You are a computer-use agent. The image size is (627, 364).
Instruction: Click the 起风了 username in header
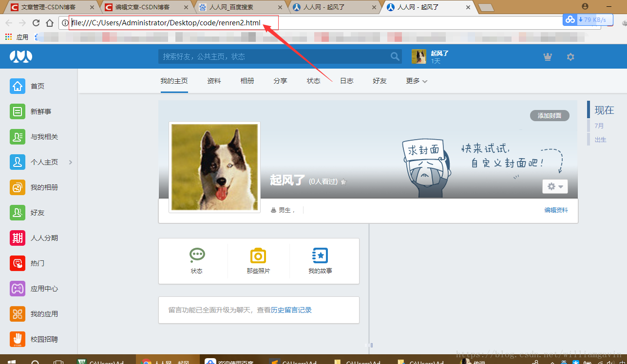tap(439, 53)
